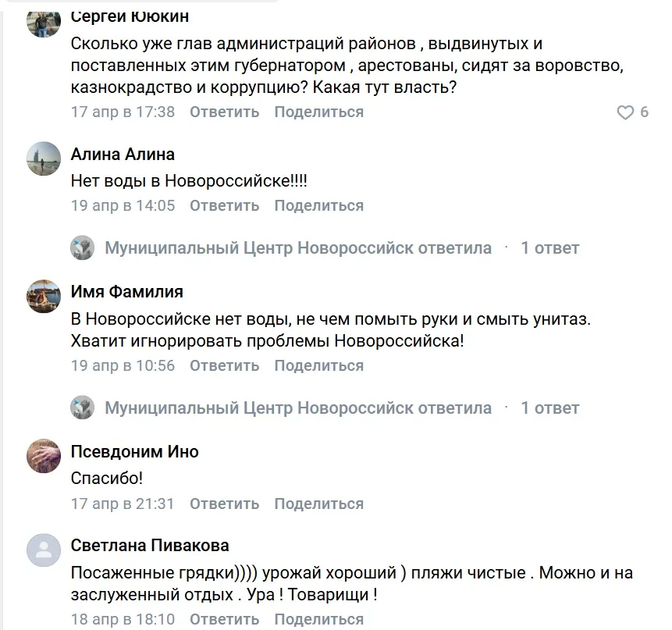Open Алина Алина's profile name link
Viewport: 672px width, 630px height.
coord(123,155)
